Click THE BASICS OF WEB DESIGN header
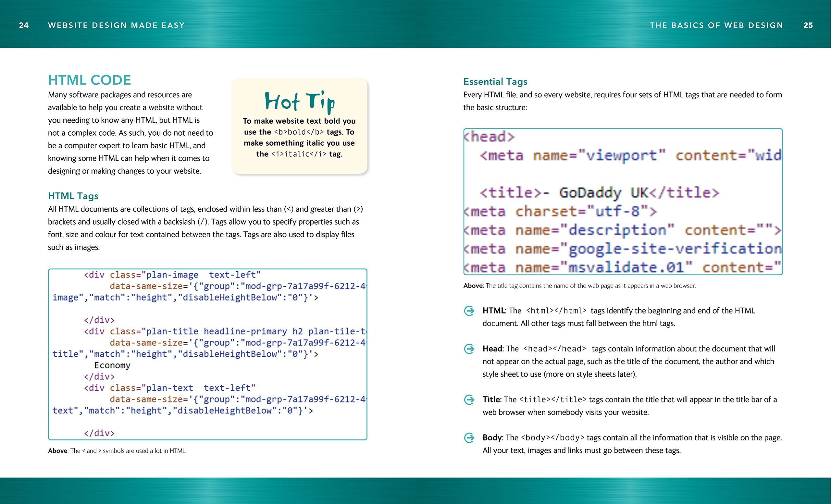Viewport: 831px width, 504px height. [x=716, y=25]
